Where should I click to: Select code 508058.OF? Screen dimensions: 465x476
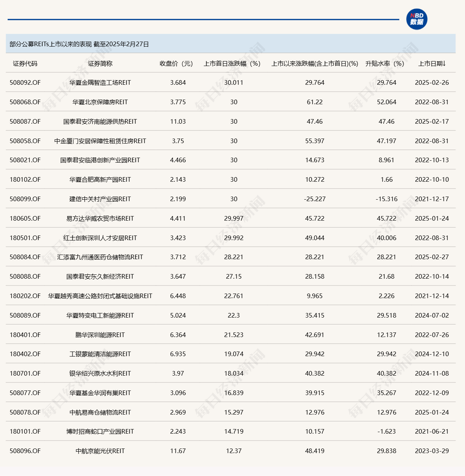[x=25, y=141]
